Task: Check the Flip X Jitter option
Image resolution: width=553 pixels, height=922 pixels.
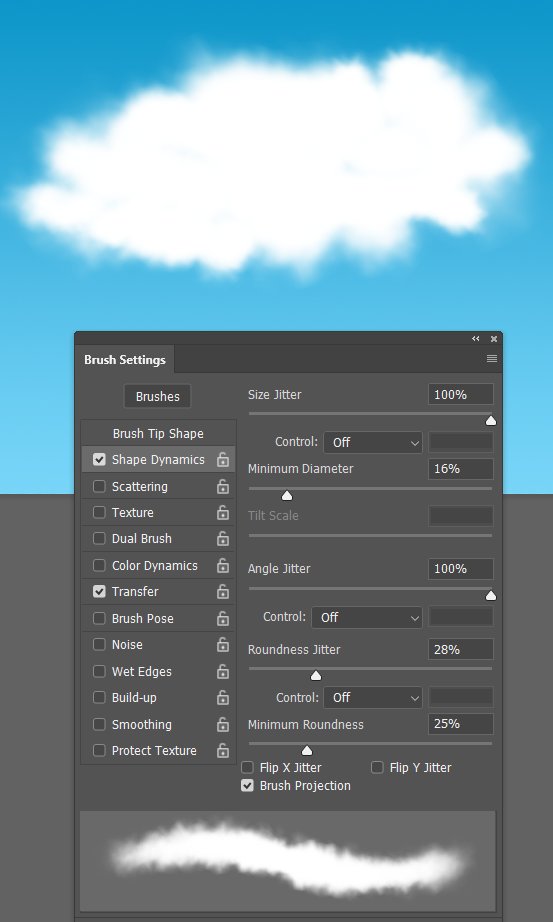Action: (x=248, y=767)
